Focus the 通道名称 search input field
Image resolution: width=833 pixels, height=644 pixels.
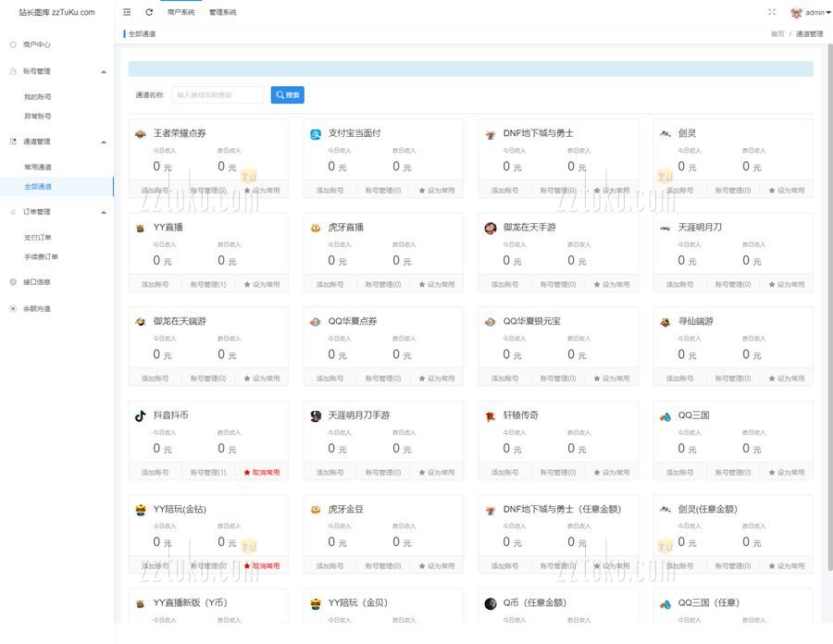click(218, 95)
